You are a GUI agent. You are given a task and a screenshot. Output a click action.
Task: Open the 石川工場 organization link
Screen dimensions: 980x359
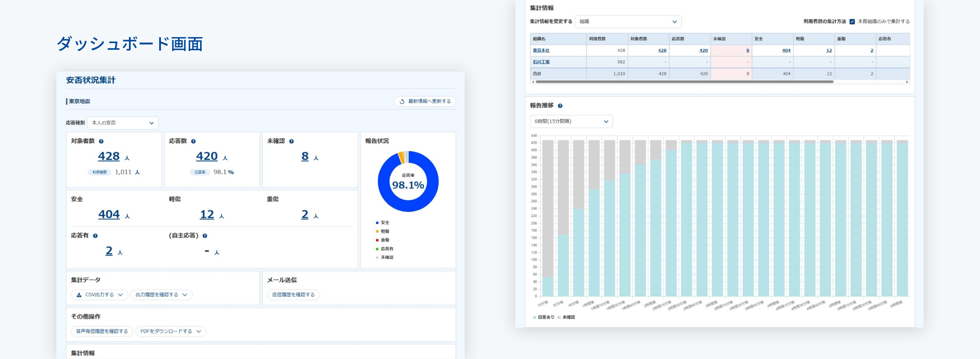[541, 62]
